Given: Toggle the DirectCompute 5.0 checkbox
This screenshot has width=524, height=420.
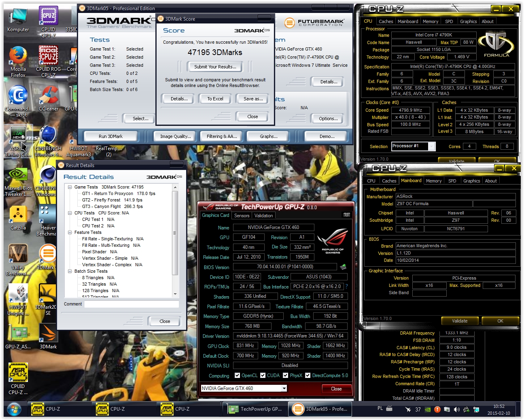Looking at the screenshot, I should 308,375.
